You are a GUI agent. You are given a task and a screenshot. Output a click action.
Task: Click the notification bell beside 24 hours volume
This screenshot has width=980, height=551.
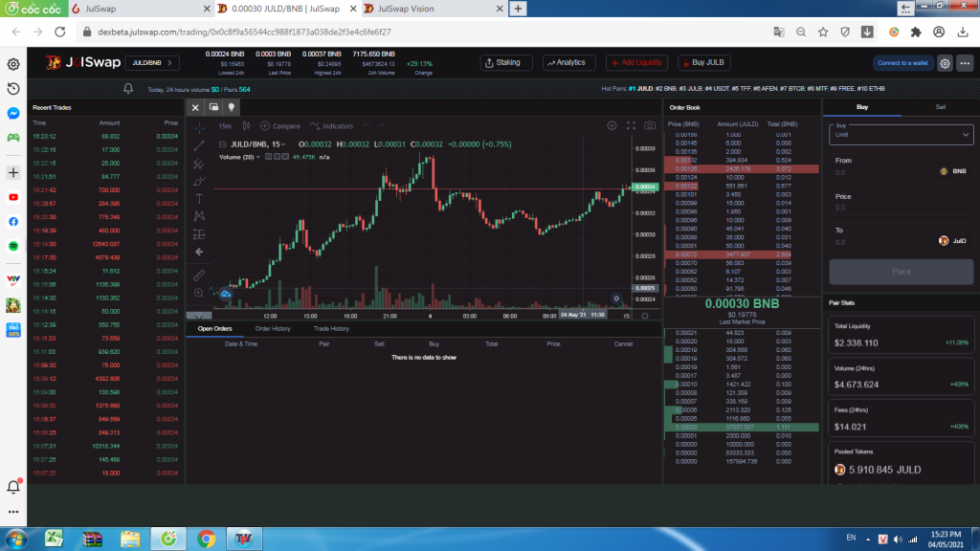(x=128, y=89)
